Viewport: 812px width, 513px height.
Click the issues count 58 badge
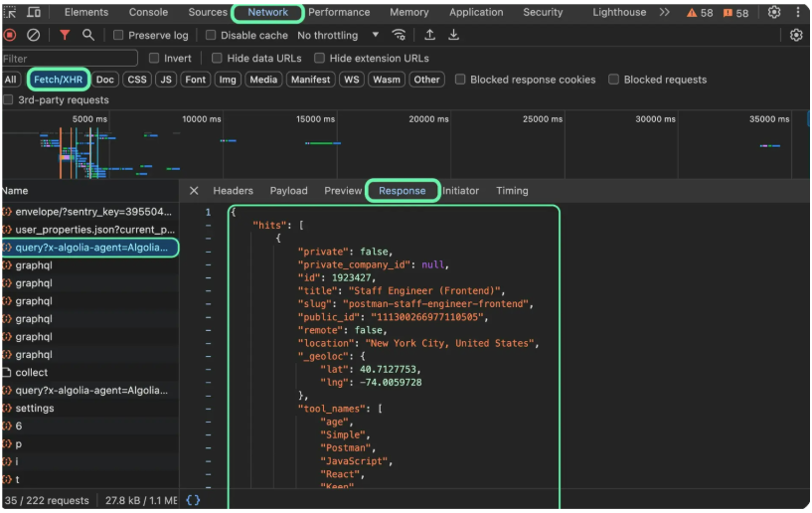735,13
